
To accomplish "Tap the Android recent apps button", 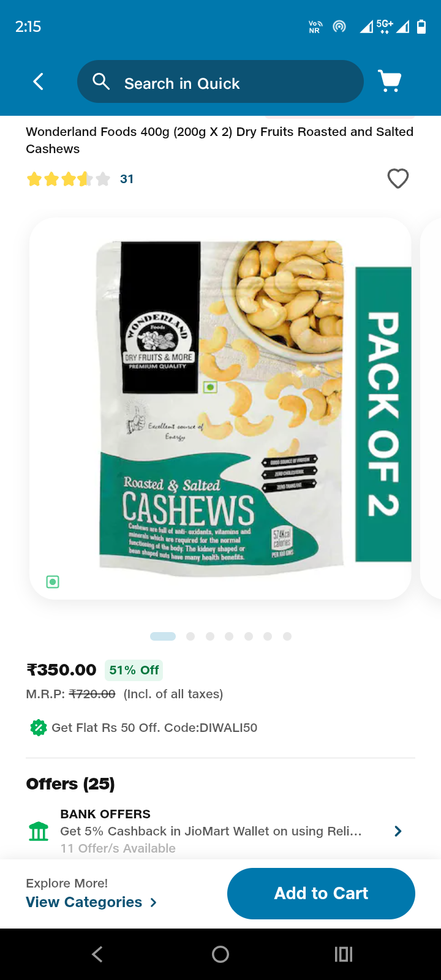I will [344, 954].
